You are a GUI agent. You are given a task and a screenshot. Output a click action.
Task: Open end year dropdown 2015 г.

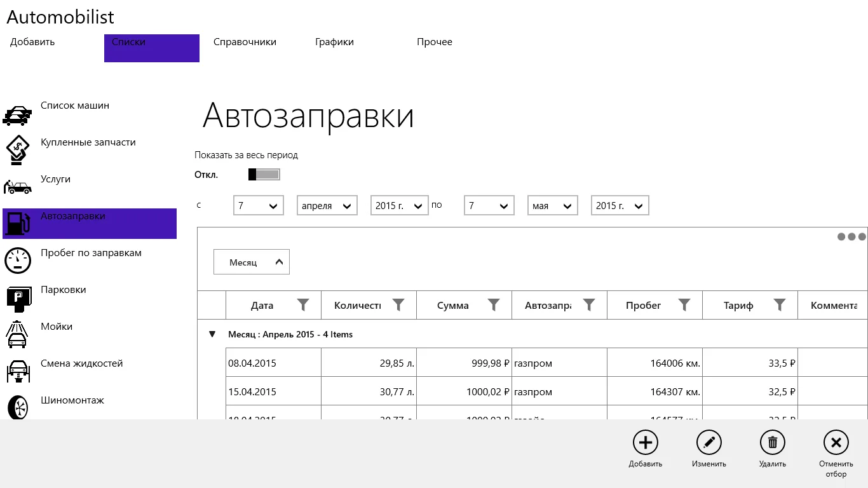coord(620,206)
